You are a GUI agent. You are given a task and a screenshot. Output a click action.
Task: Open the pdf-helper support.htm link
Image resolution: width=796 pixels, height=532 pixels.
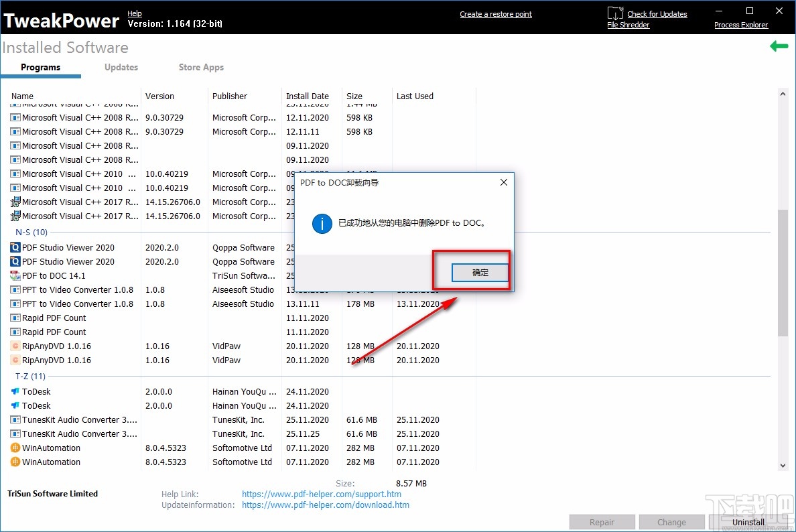pos(322,494)
